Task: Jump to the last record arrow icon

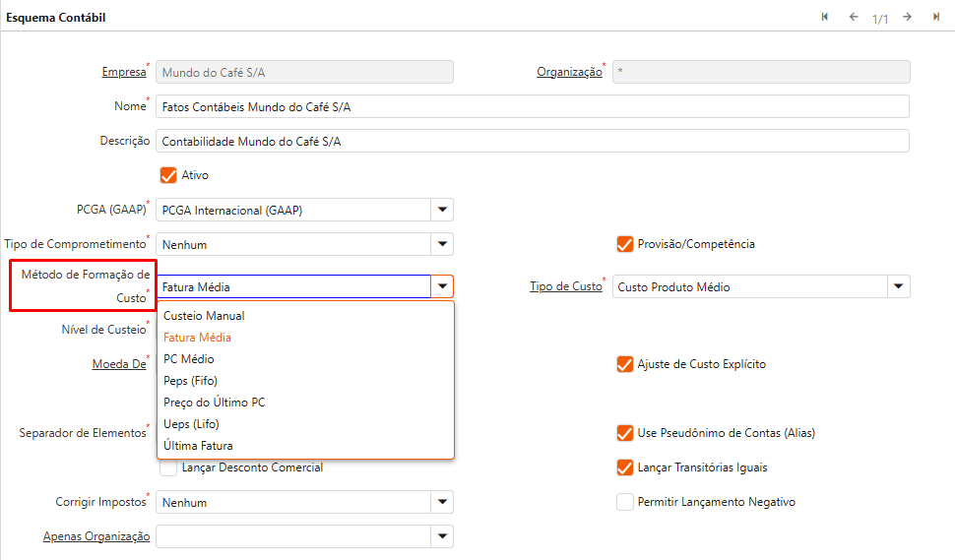Action: 936,17
